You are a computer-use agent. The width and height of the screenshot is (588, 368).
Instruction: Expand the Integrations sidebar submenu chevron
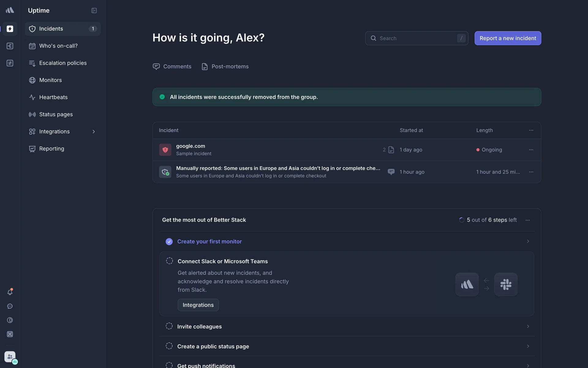coord(94,132)
